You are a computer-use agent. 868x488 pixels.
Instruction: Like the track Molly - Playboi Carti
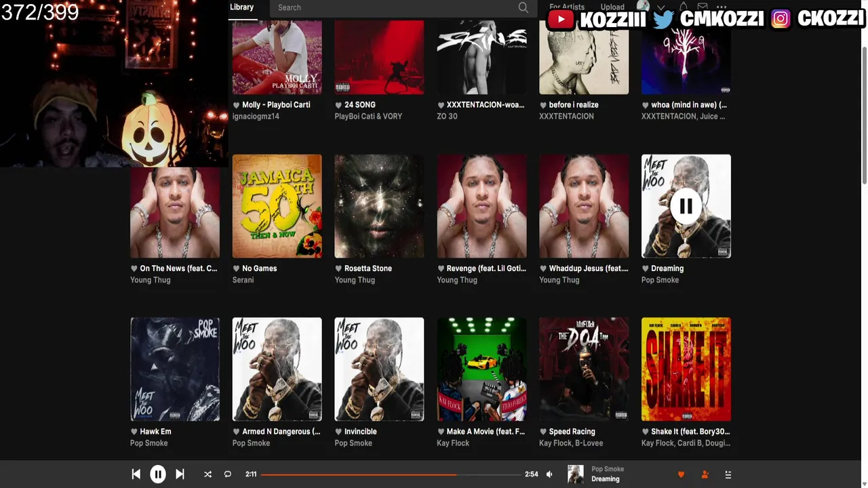[x=237, y=105]
